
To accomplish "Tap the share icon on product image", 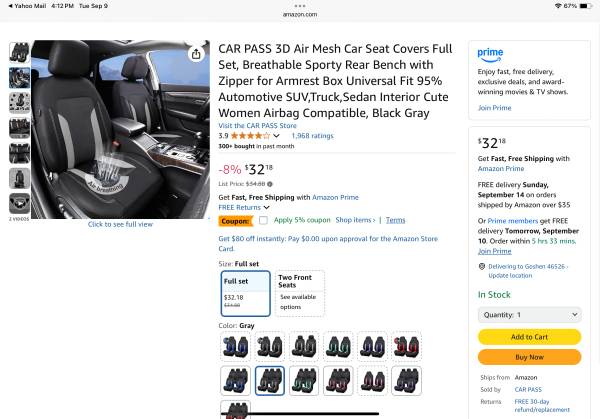I will [x=196, y=54].
